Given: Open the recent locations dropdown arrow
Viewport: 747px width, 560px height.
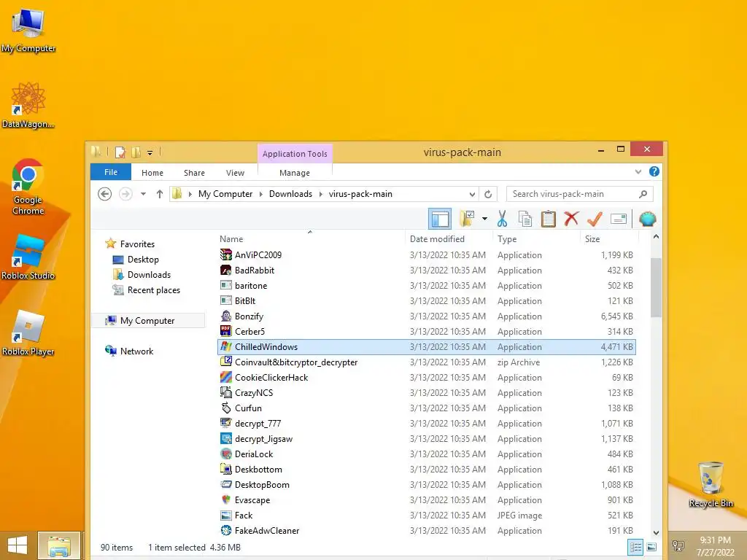Looking at the screenshot, I should (x=143, y=194).
